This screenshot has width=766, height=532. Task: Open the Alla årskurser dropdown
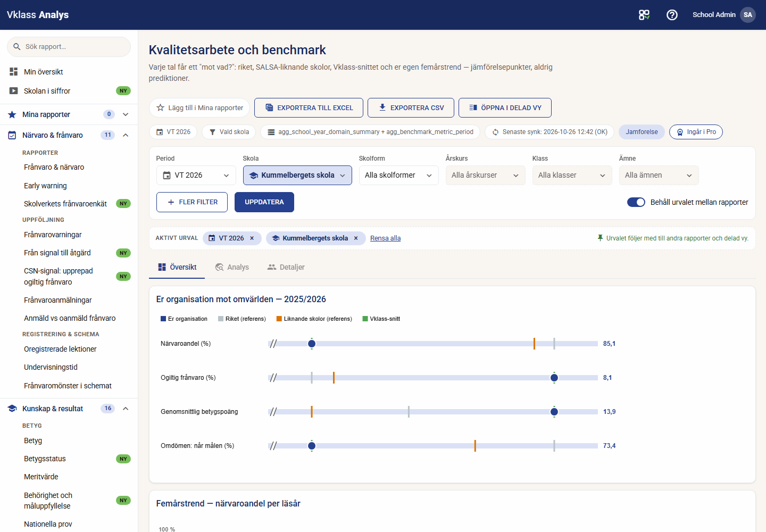pos(486,176)
